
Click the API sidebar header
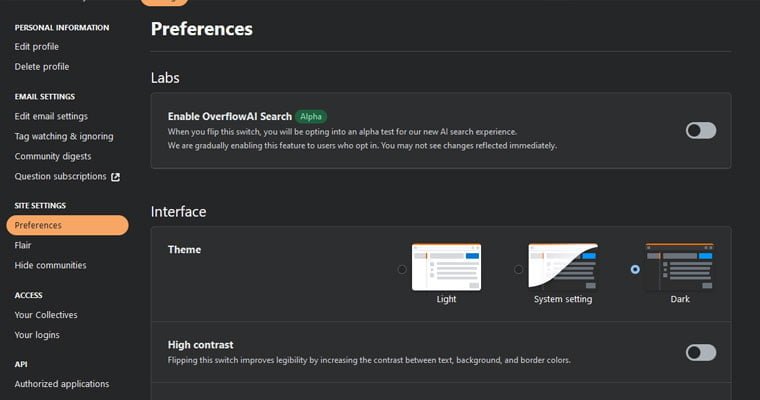click(x=21, y=364)
